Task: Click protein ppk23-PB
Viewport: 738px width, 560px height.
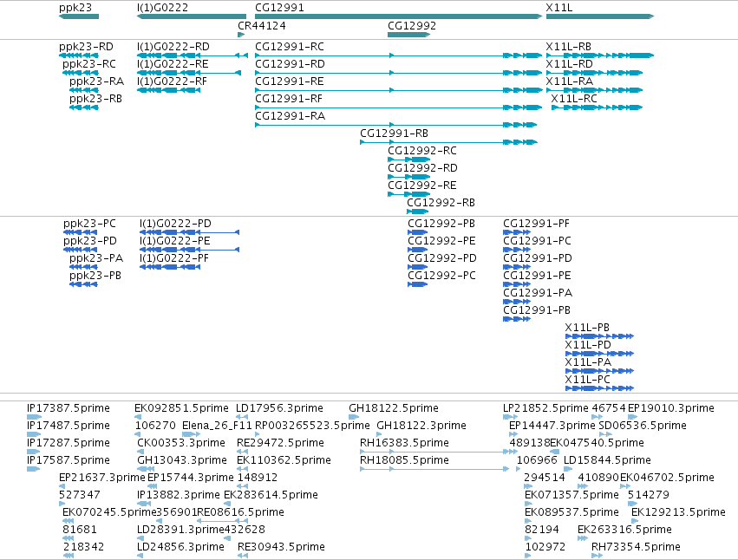Action: click(x=95, y=276)
